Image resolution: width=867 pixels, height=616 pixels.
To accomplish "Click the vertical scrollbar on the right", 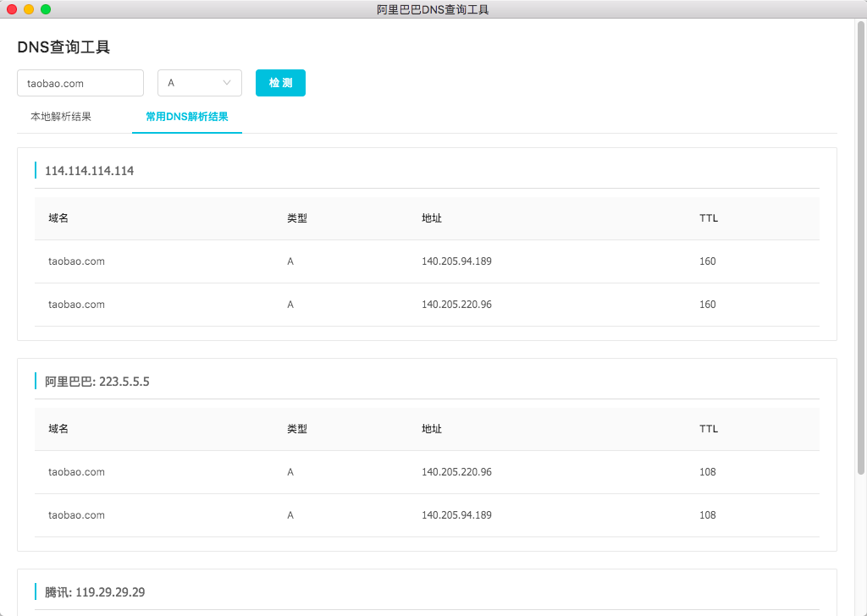I will point(861,249).
